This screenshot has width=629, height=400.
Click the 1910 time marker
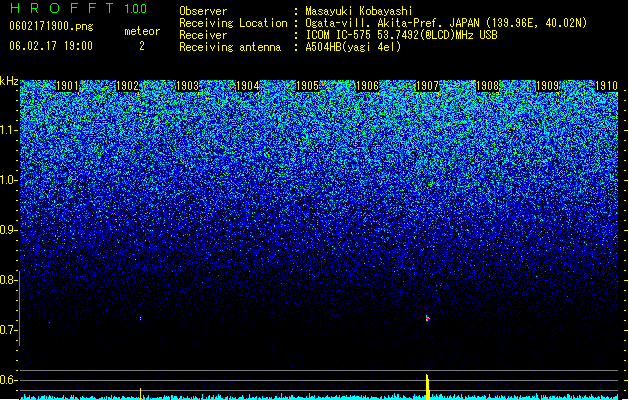pos(607,86)
